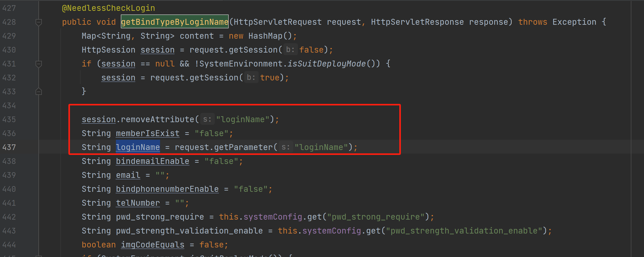Click the systemConfig field on line 442

pos(273,217)
